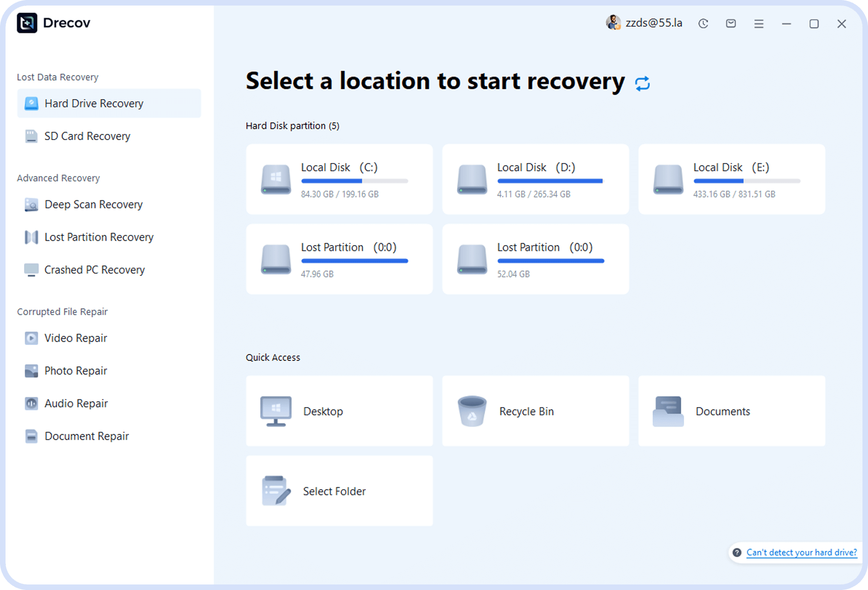This screenshot has height=590, width=868.
Task: Click the help question mark icon
Action: coord(737,552)
